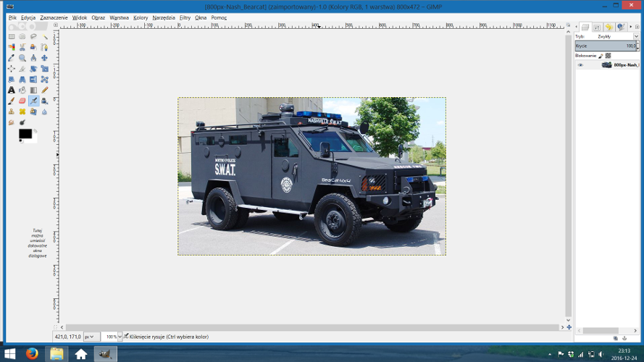Image resolution: width=644 pixels, height=362 pixels.
Task: Select the Alignment tool
Action: [x=12, y=69]
